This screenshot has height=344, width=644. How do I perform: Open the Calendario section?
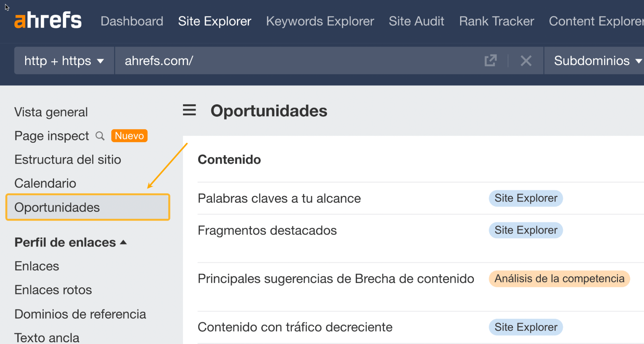coord(45,183)
